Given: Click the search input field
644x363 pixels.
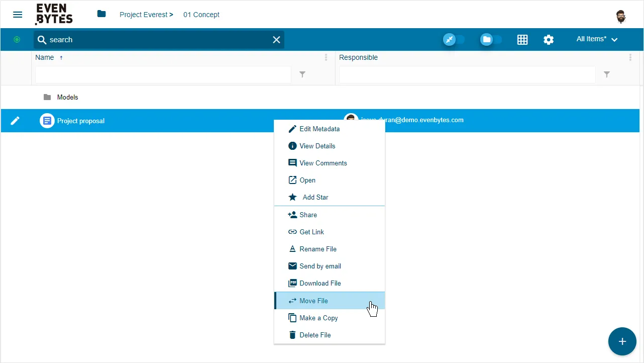Looking at the screenshot, I should point(159,40).
